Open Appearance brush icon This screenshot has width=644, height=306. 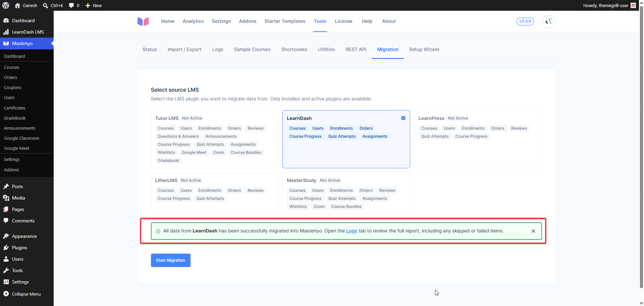(6, 236)
